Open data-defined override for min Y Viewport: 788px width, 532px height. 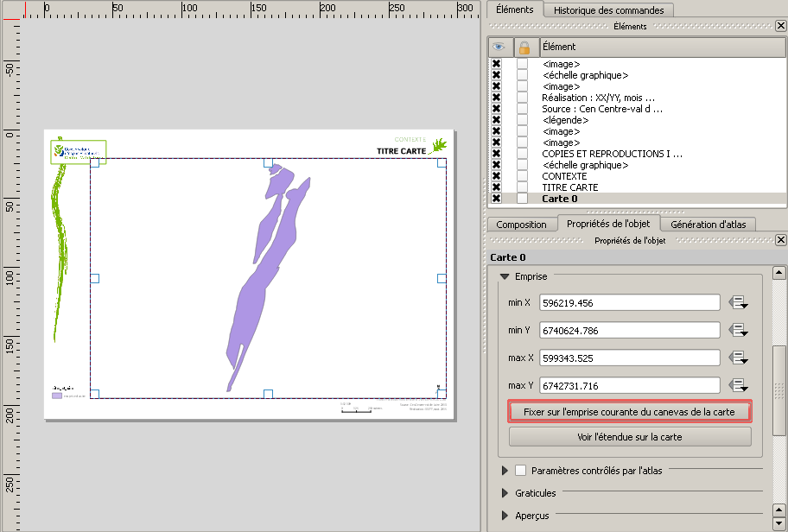pyautogui.click(x=738, y=330)
